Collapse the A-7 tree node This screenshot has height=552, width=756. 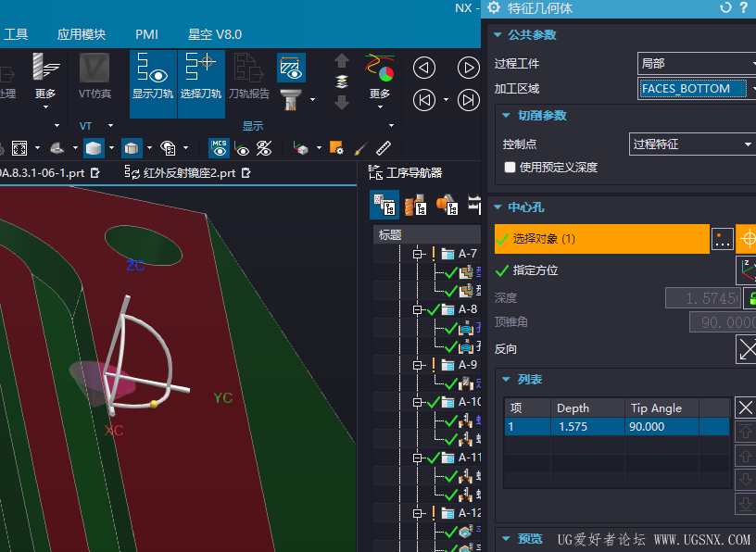pos(418,254)
